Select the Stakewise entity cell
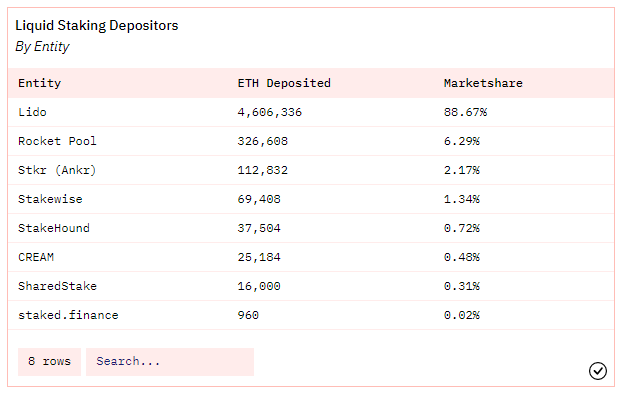Viewport: 622px width, 394px height. 50,199
